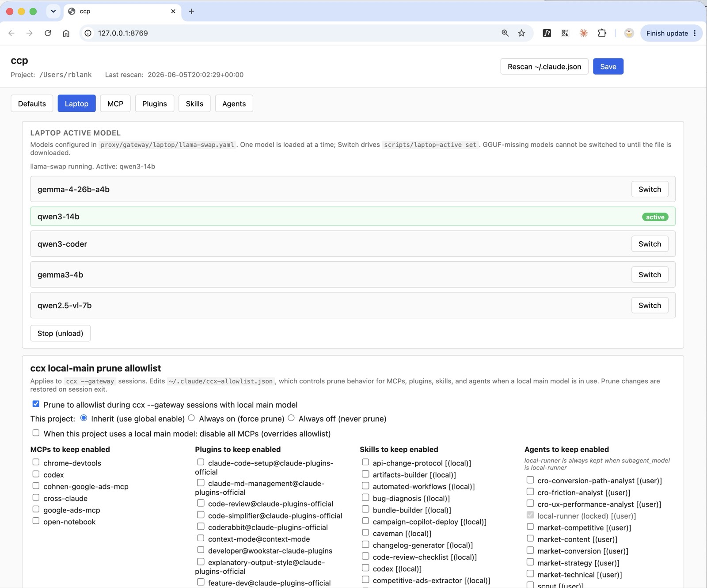The height and width of the screenshot is (588, 707).
Task: Check developer@wookstar-claude-plugins
Action: 201,550
